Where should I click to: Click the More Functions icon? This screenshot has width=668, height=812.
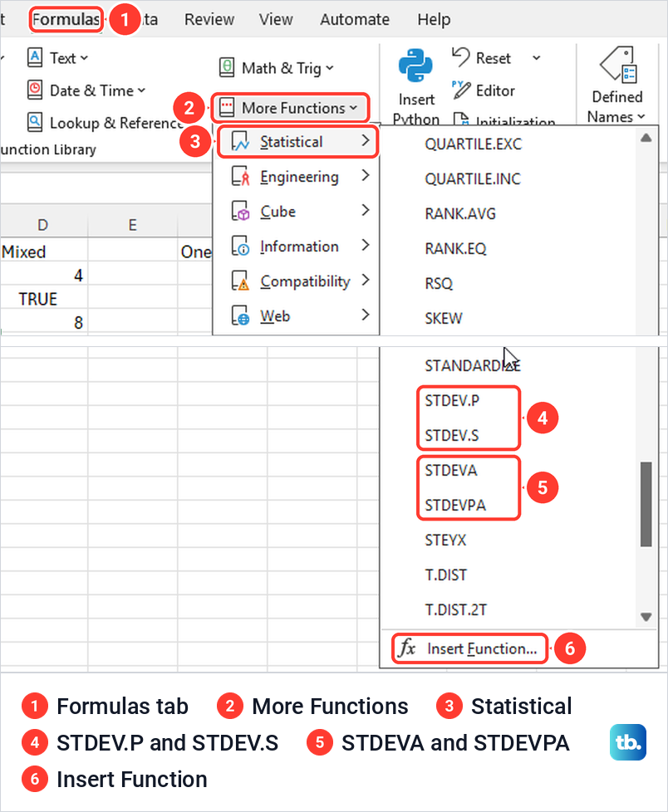pyautogui.click(x=227, y=107)
